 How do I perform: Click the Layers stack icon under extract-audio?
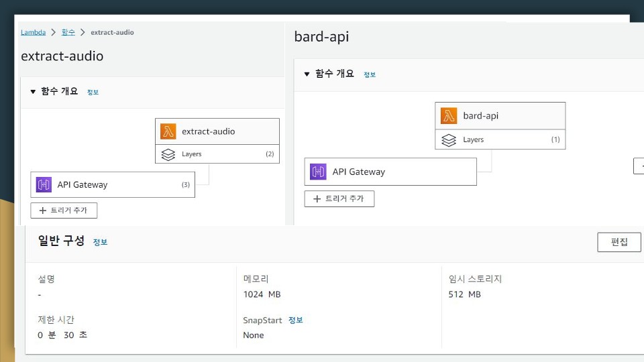tap(168, 154)
